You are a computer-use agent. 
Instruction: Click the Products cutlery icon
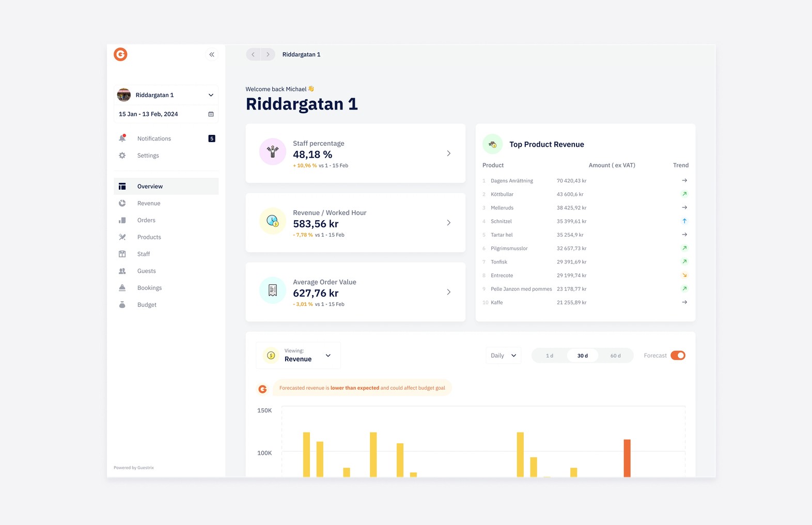pos(122,237)
